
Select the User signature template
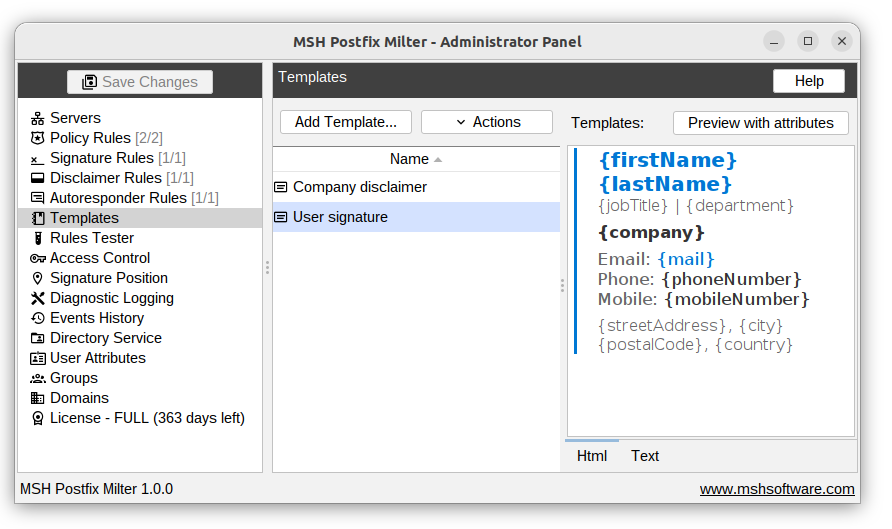coord(416,217)
